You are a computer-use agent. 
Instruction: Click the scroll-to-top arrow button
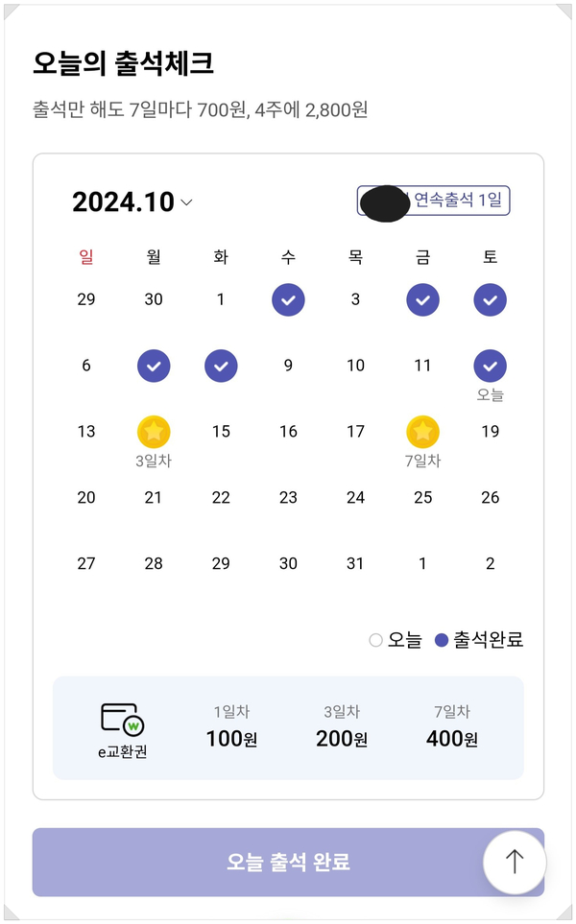[x=515, y=862]
